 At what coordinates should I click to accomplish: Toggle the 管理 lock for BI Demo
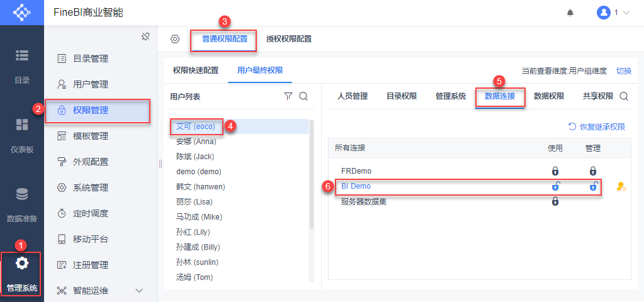point(593,186)
